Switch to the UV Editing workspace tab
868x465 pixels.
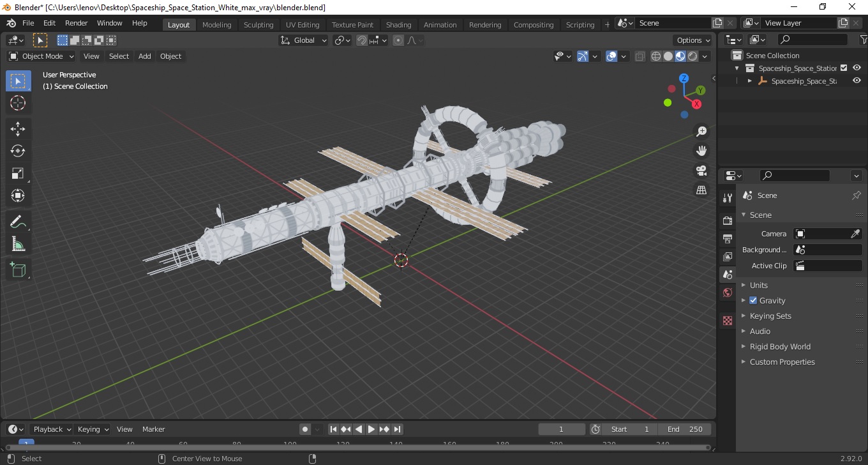click(303, 25)
